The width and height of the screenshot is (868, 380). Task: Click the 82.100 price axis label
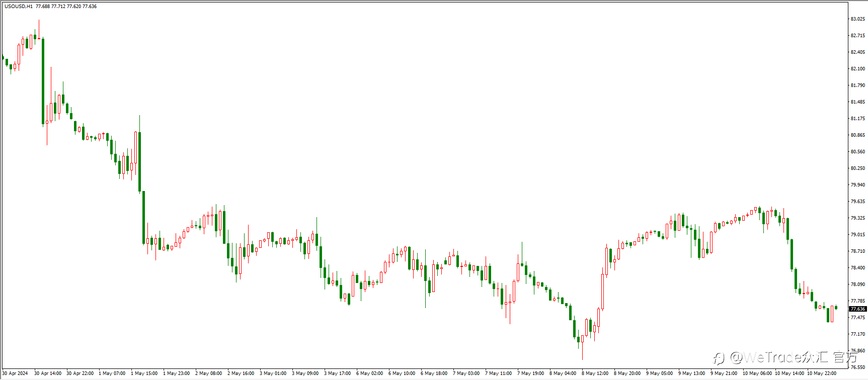pos(858,69)
